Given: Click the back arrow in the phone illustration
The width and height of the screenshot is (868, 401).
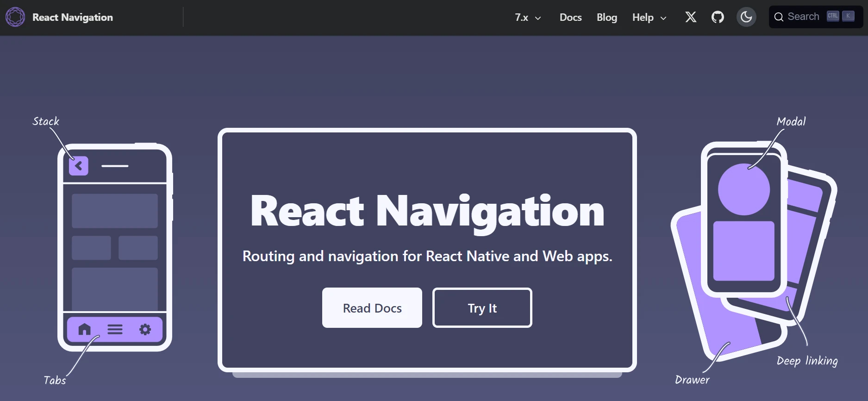Looking at the screenshot, I should 79,166.
